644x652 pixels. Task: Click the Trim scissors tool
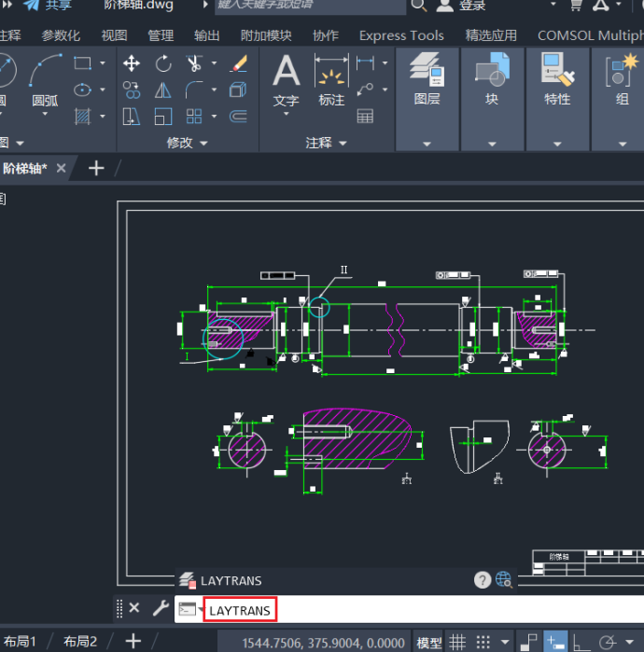pos(194,63)
